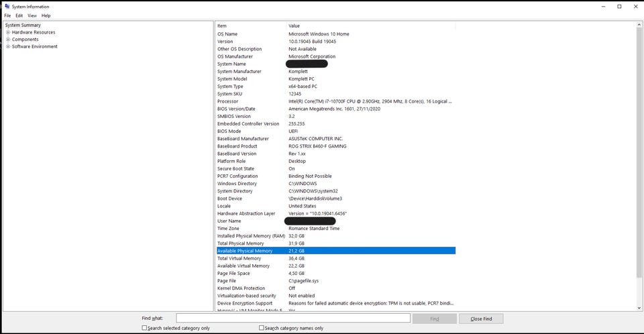Select the System Model row

click(x=336, y=79)
